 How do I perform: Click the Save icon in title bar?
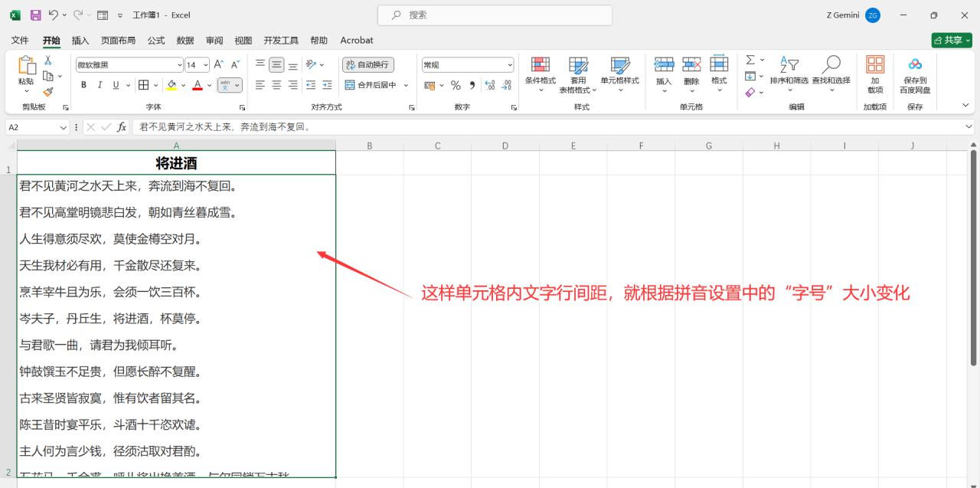[x=36, y=15]
